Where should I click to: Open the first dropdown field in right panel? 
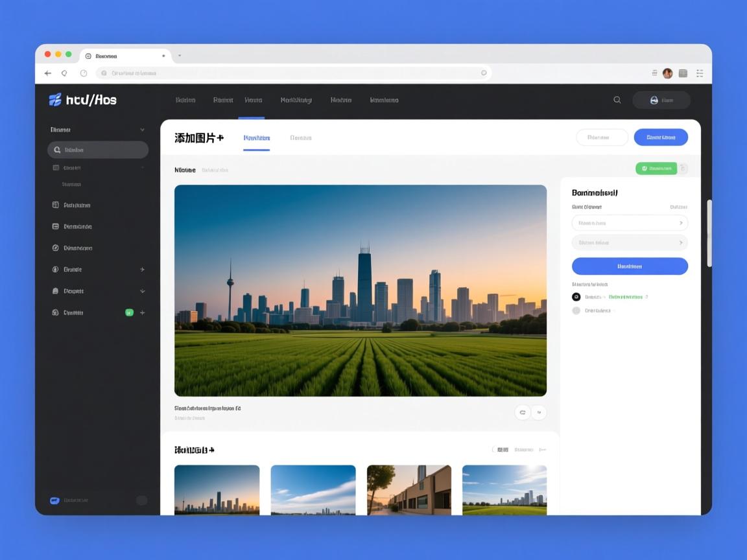(629, 223)
